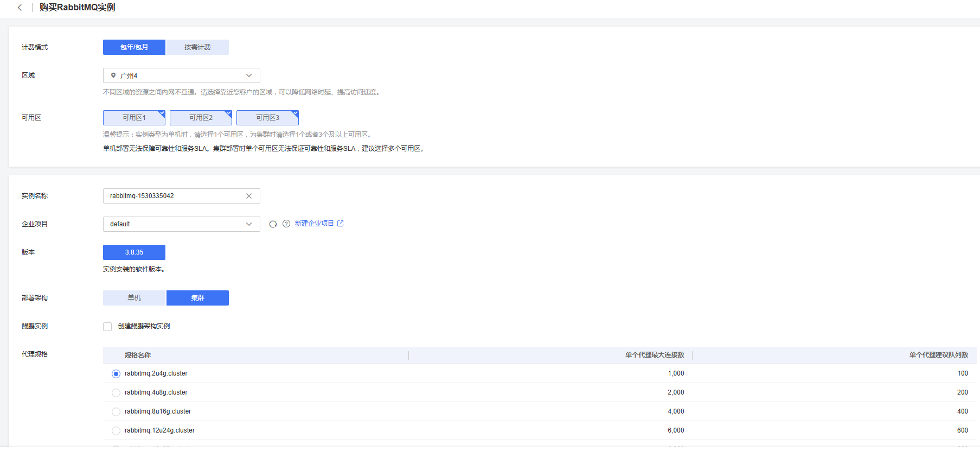Viewport: 980px width, 451px height.
Task: Click the 6,000 max connections cell
Action: click(676, 430)
